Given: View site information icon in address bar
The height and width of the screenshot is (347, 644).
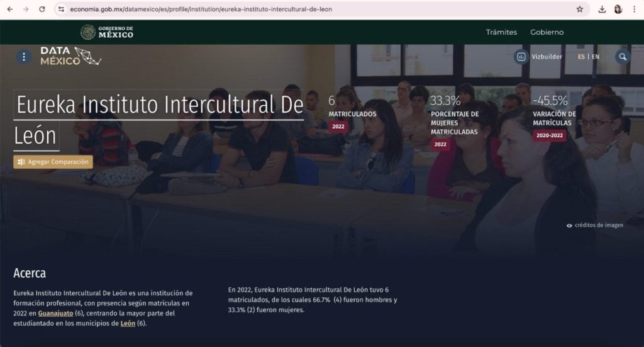Looking at the screenshot, I should tap(62, 9).
